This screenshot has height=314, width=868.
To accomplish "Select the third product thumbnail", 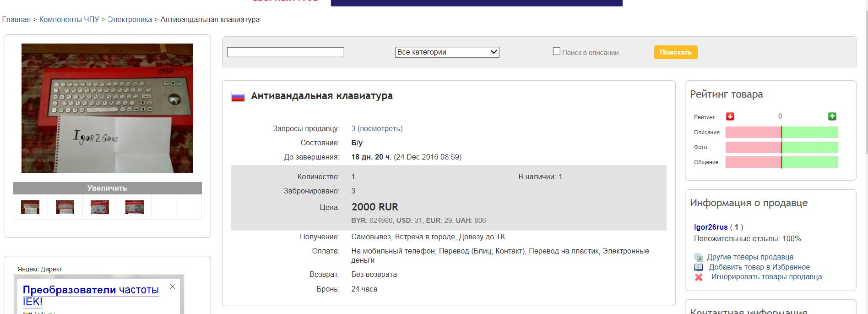I will [100, 207].
